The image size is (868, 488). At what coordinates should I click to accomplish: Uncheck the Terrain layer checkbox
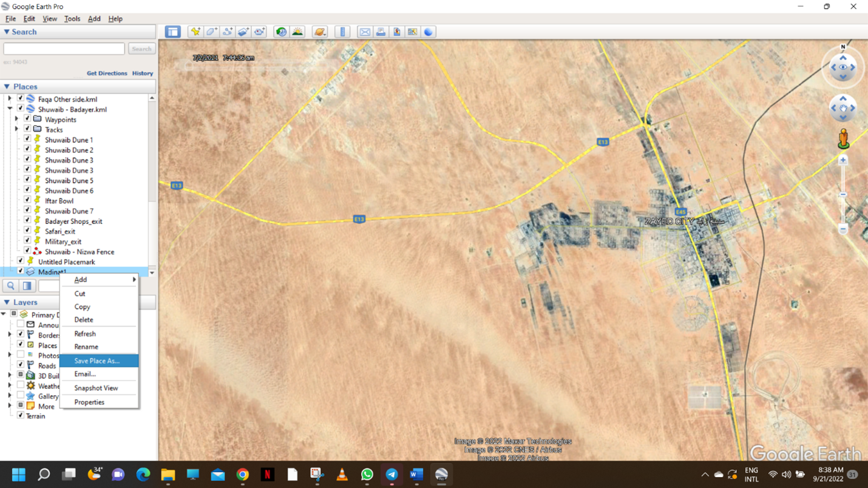click(x=21, y=416)
